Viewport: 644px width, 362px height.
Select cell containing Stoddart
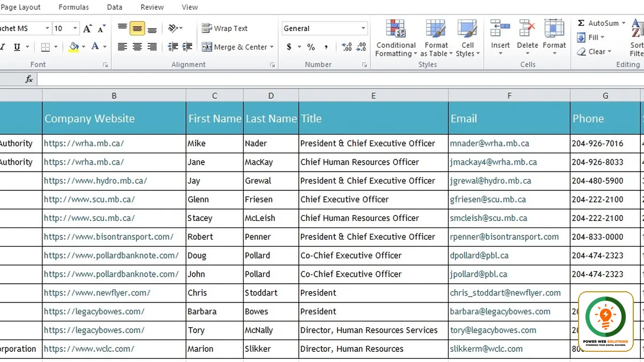pos(271,293)
